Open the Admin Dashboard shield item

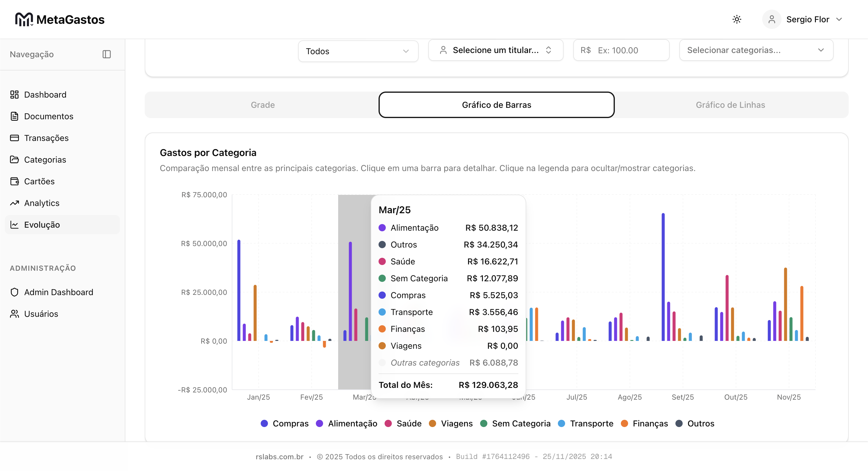pos(58,292)
